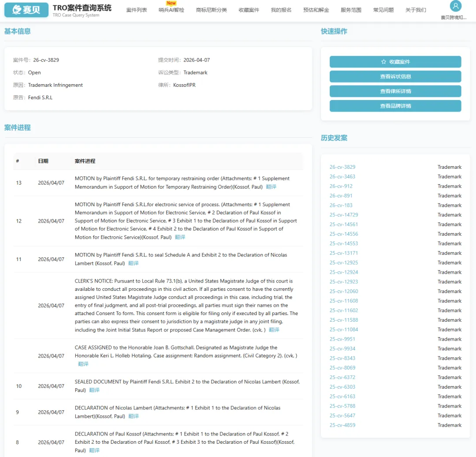This screenshot has height=457, width=476.
Task: Open history case 25-cv-12060
Action: [x=344, y=291]
